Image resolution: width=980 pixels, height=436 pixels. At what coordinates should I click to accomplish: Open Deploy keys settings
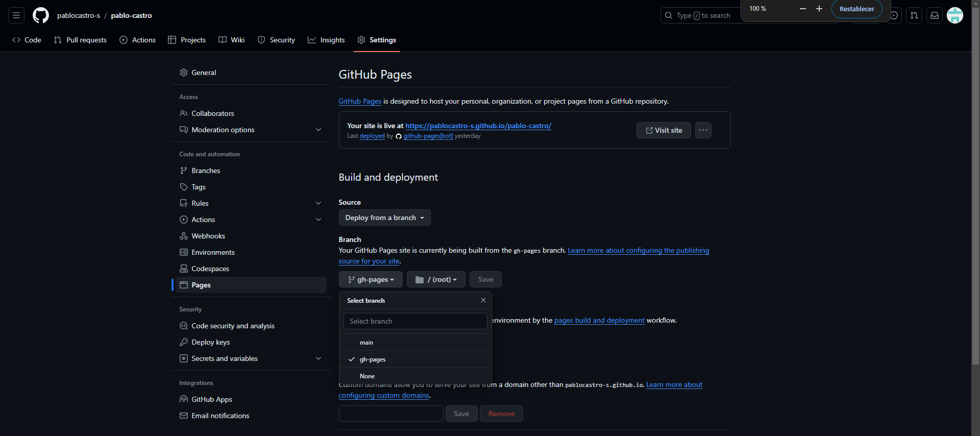tap(251, 342)
